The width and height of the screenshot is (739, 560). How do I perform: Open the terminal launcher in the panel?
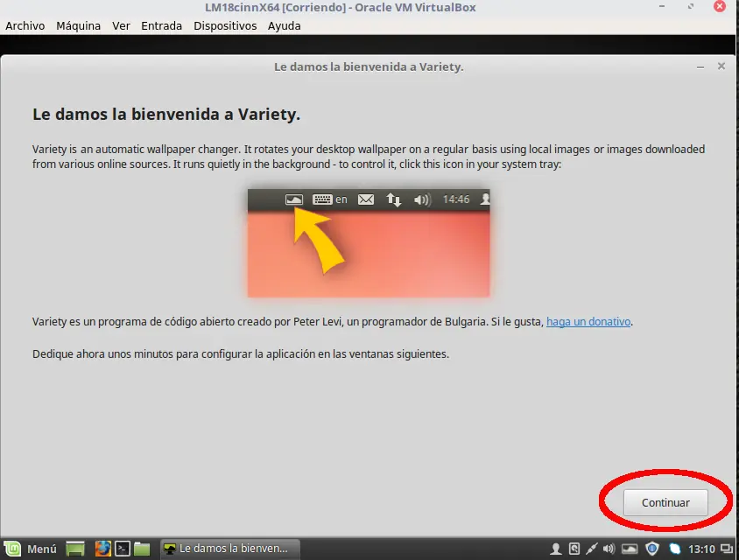pos(123,549)
